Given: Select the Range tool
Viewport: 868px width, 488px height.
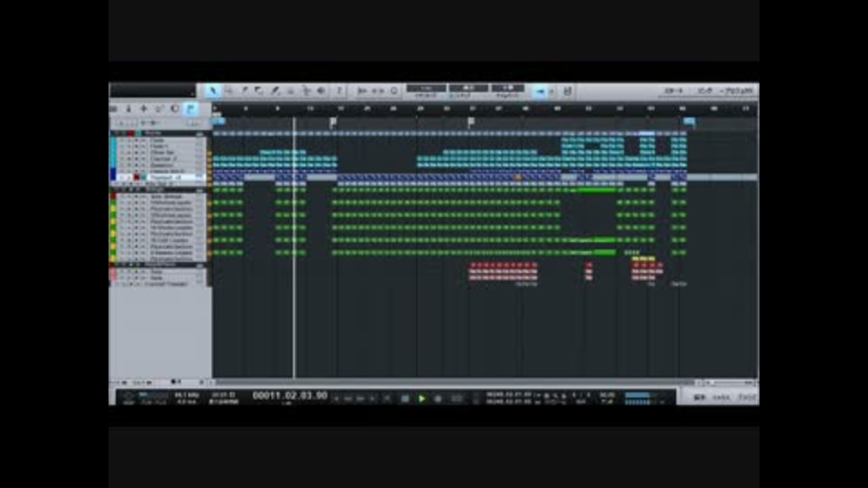Looking at the screenshot, I should click(229, 91).
